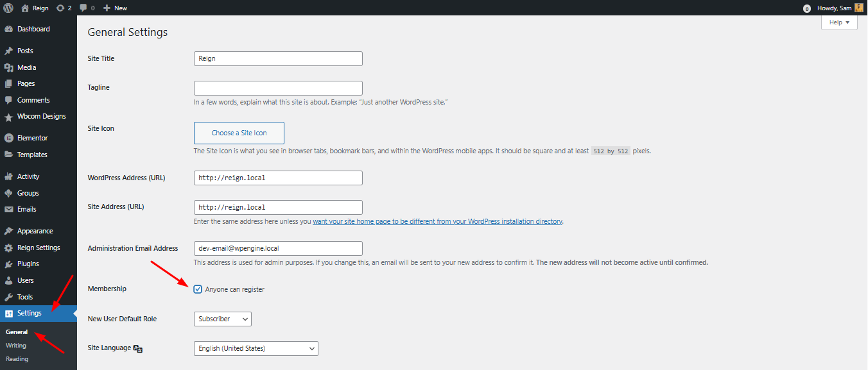868x370 pixels.
Task: Click the comments bubble icon in admin bar
Action: pos(85,8)
